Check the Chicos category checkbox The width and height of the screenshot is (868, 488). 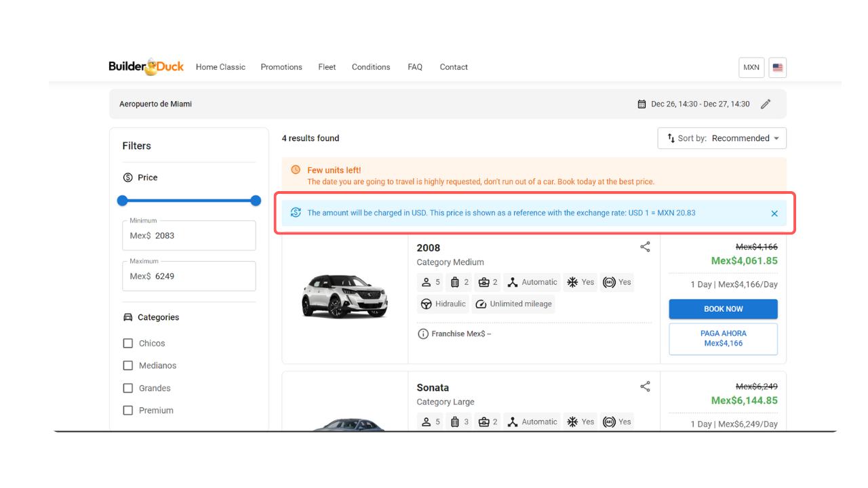point(128,344)
